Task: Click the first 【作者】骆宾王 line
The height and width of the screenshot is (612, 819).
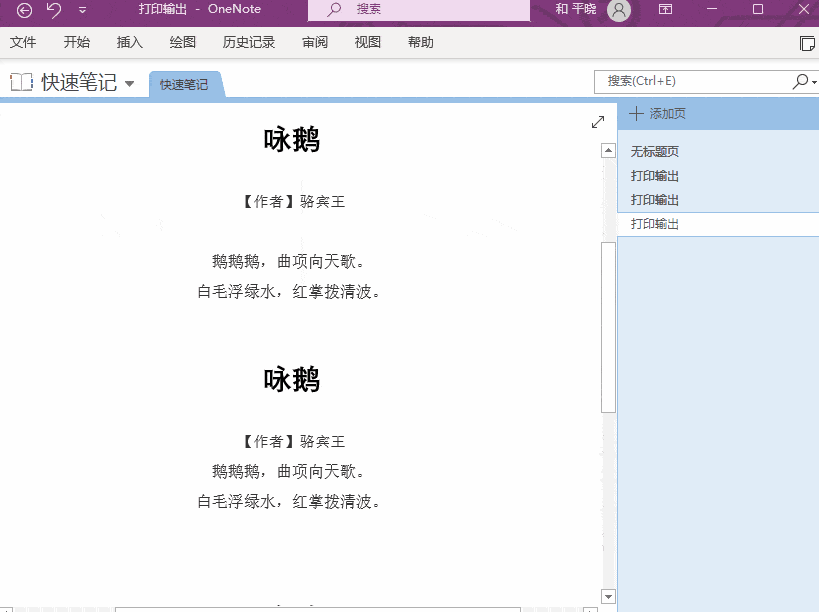Action: pos(293,202)
